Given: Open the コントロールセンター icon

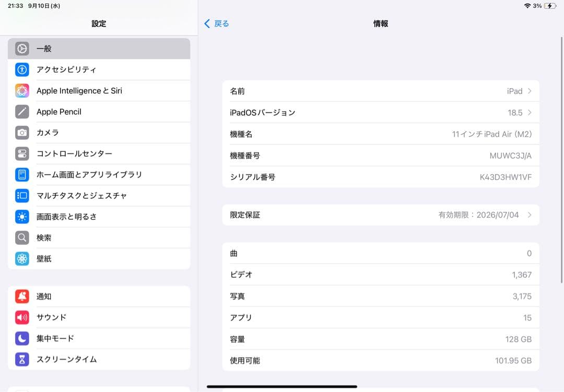Looking at the screenshot, I should [21, 153].
